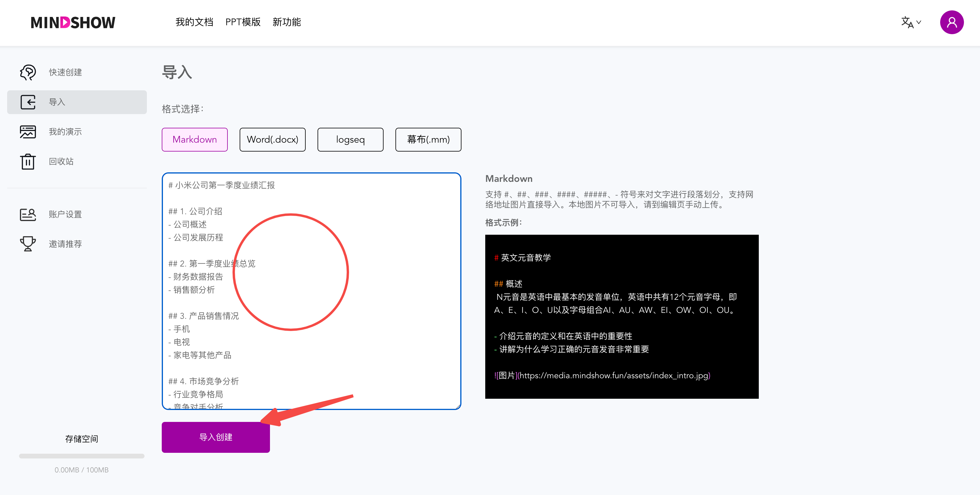This screenshot has height=495, width=980.
Task: Click the '- 财务数据报告' line
Action: (x=196, y=277)
